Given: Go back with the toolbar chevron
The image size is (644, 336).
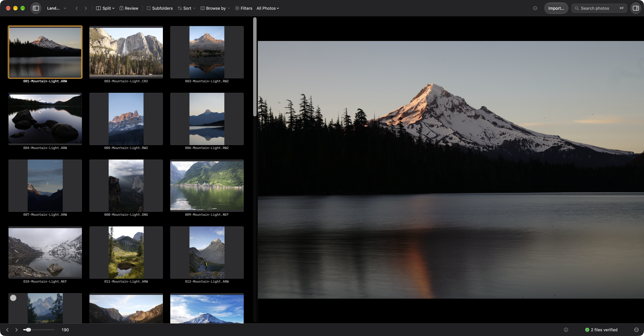Looking at the screenshot, I should pyautogui.click(x=77, y=8).
